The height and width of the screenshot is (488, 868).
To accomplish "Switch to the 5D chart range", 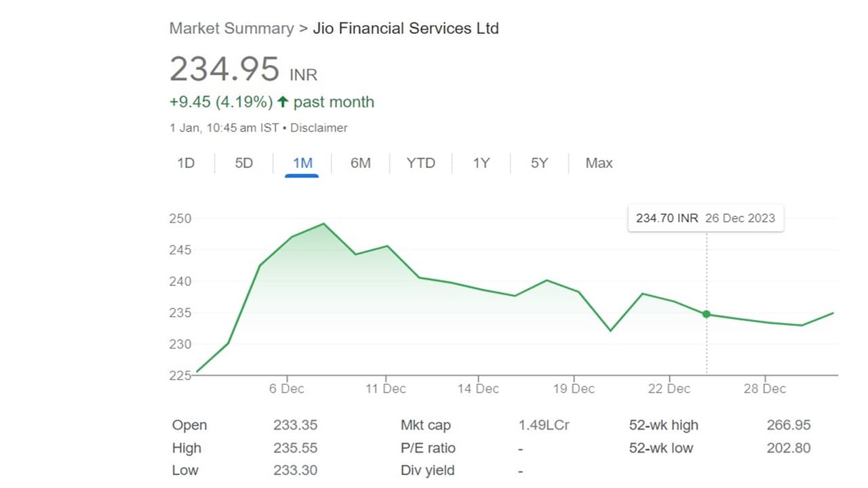I will tap(243, 163).
